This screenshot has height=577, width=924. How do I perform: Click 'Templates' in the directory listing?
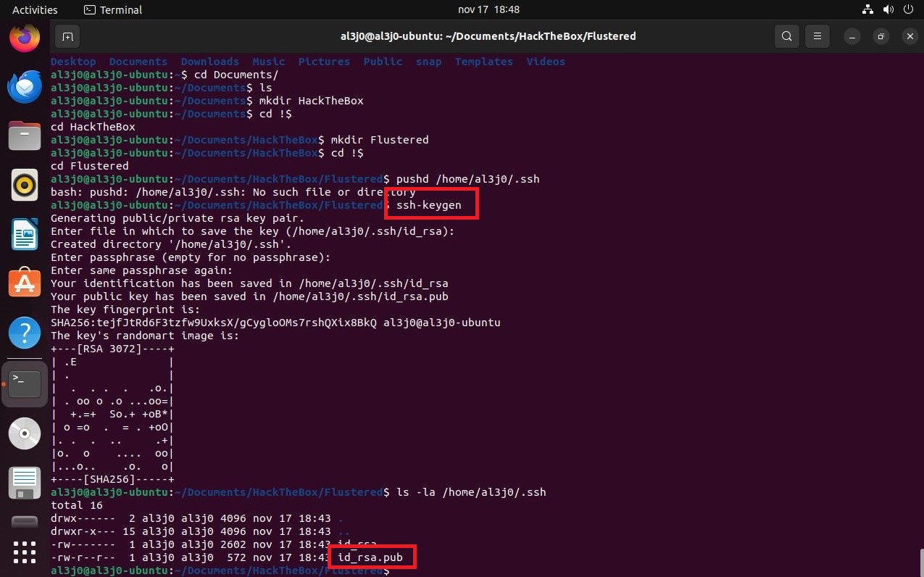[x=483, y=62]
